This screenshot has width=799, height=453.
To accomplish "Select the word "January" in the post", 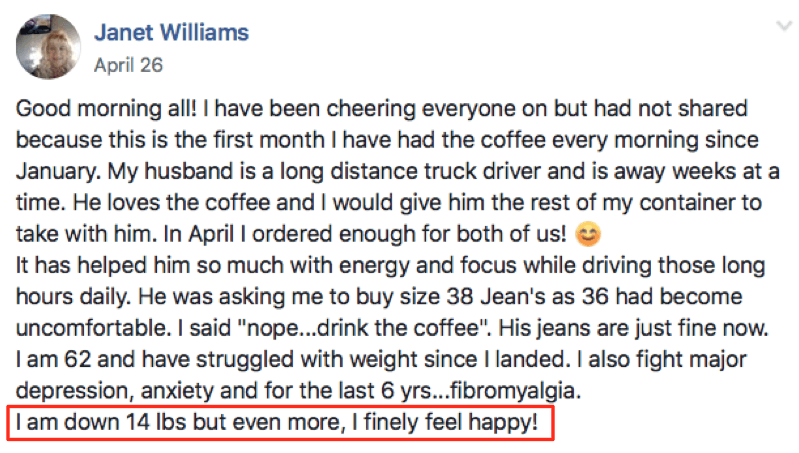I will [x=58, y=172].
